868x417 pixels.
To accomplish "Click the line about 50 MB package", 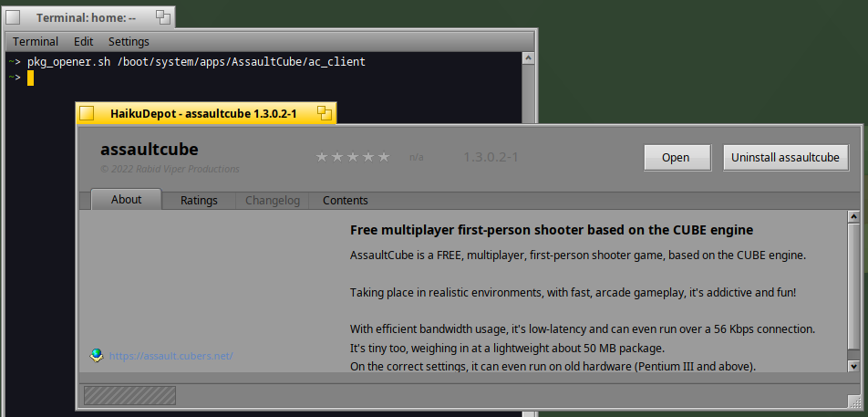I will coord(507,349).
